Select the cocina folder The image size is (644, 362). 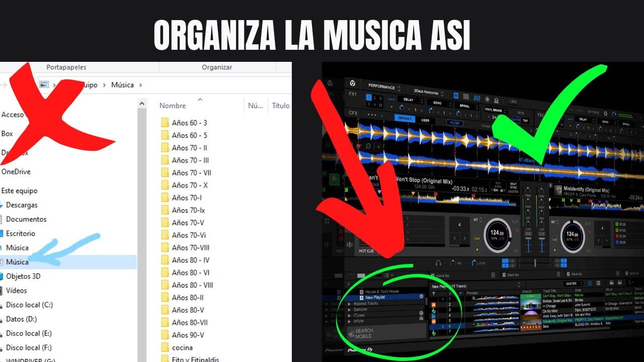click(x=182, y=347)
